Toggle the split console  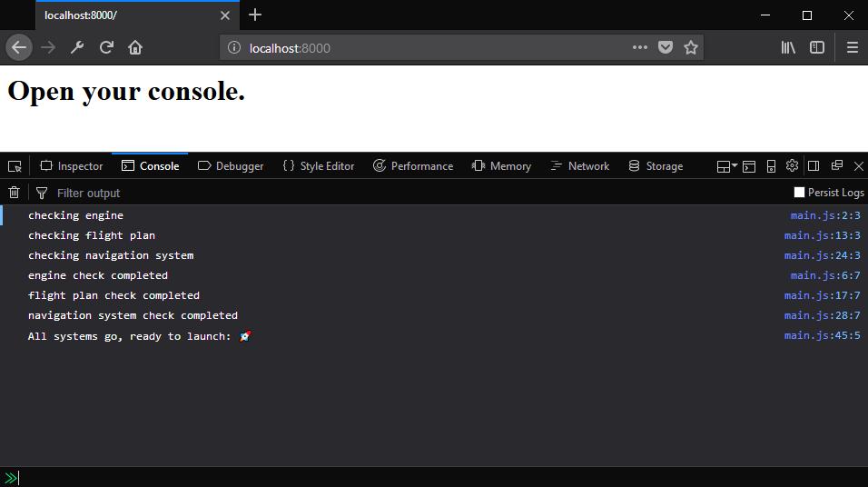[749, 166]
